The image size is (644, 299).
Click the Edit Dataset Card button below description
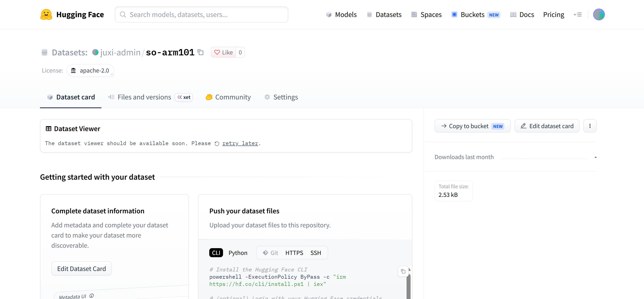[82, 268]
